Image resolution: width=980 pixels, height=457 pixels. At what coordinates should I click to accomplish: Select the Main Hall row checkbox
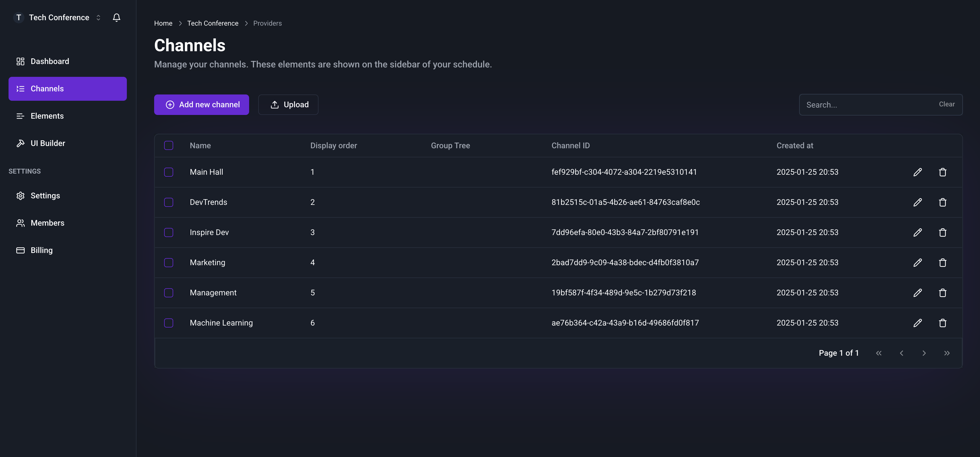point(169,172)
